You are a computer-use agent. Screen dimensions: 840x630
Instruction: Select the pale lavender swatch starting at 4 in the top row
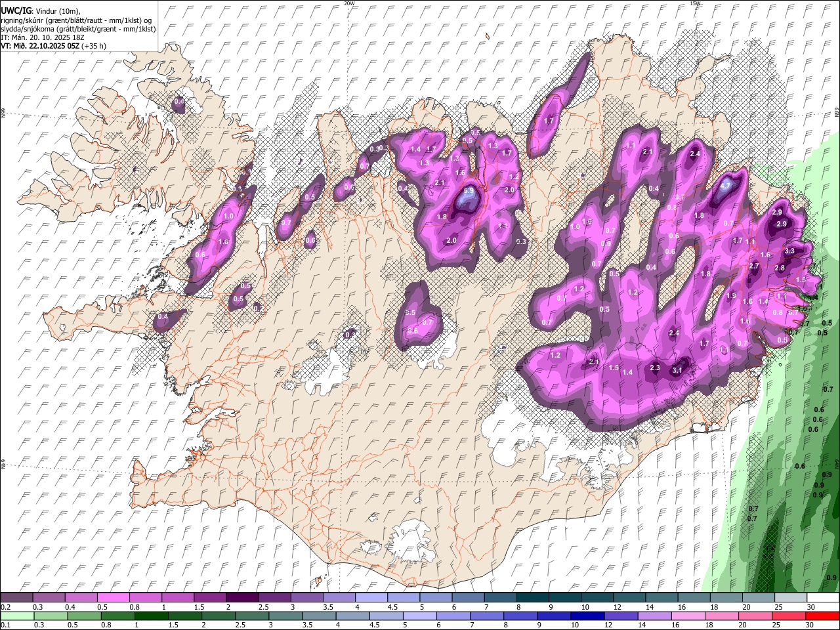(370, 597)
